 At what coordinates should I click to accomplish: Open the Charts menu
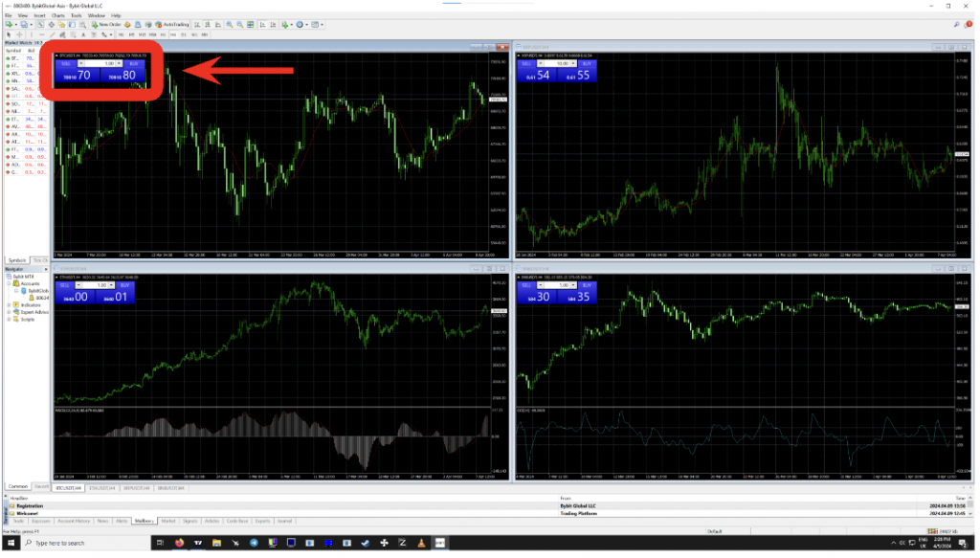tap(57, 15)
